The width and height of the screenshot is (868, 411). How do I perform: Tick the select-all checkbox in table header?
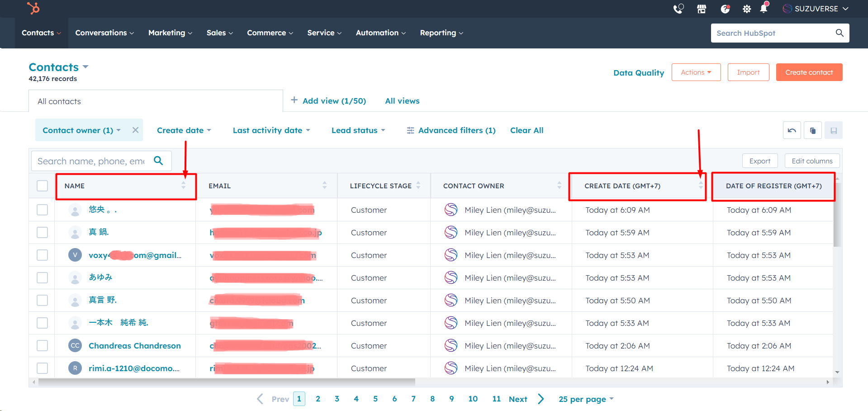point(42,186)
